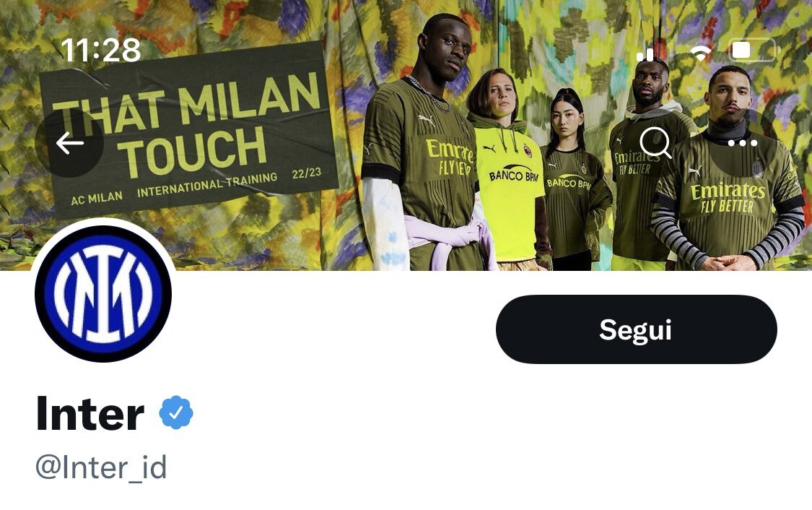812x510 pixels.
Task: Tap the blue verified badge beside Inter
Action: (x=176, y=412)
